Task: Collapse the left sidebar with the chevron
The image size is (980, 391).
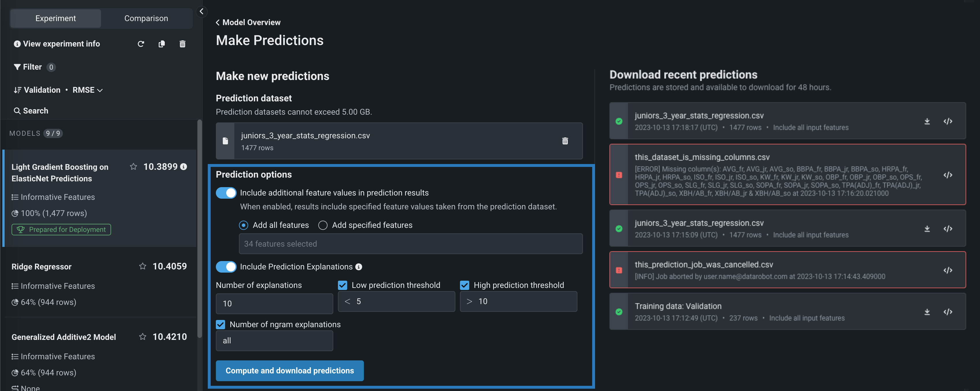Action: coord(202,12)
